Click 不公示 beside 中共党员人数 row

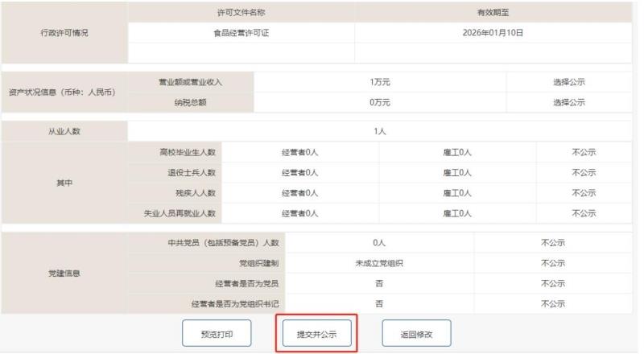pyautogui.click(x=553, y=242)
